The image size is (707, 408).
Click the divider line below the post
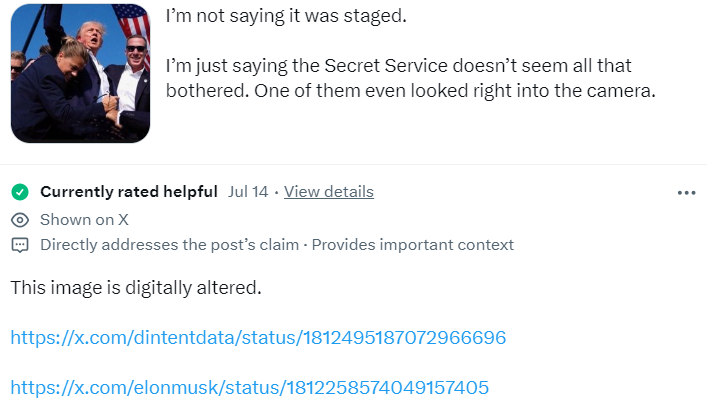click(x=354, y=165)
